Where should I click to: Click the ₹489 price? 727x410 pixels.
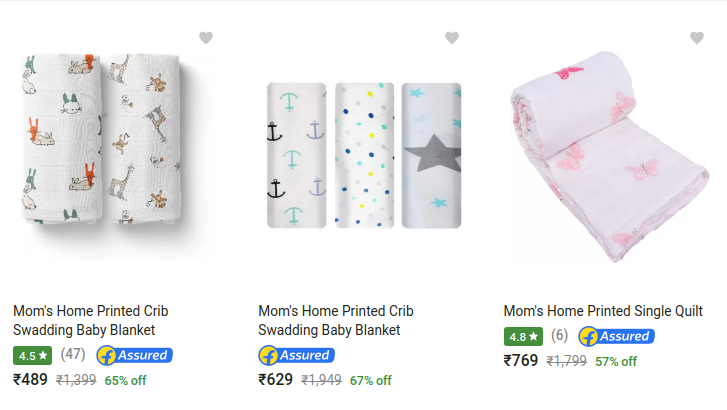31,380
